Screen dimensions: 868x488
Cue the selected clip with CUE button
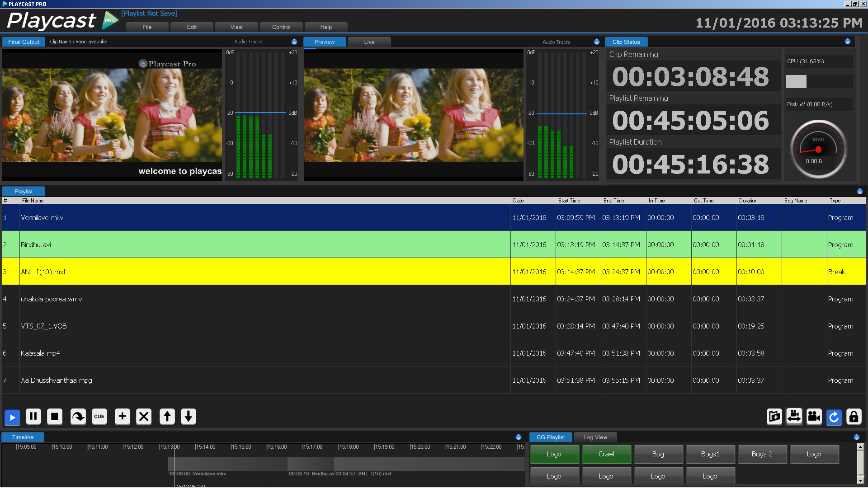(99, 417)
